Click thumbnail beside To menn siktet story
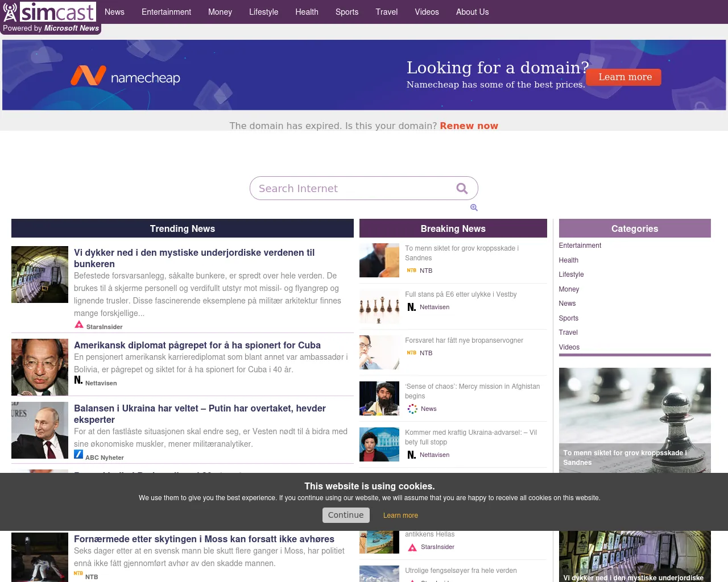This screenshot has width=728, height=582. [379, 260]
